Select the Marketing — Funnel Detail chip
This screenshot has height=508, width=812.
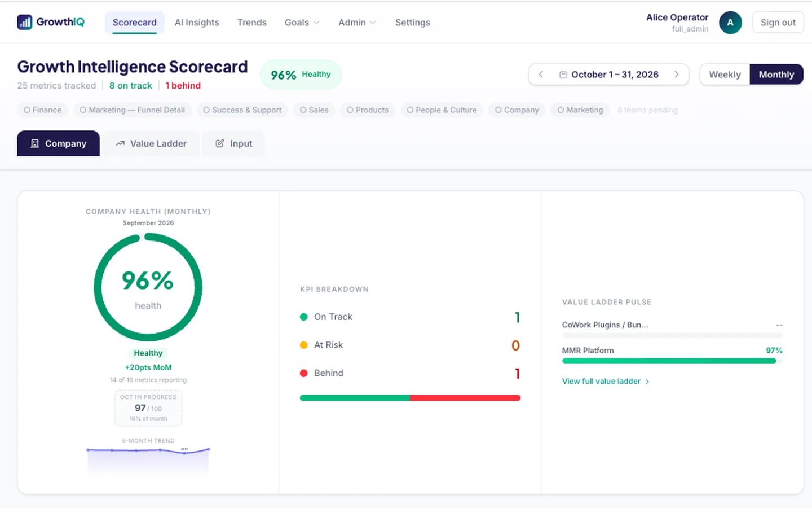point(133,110)
